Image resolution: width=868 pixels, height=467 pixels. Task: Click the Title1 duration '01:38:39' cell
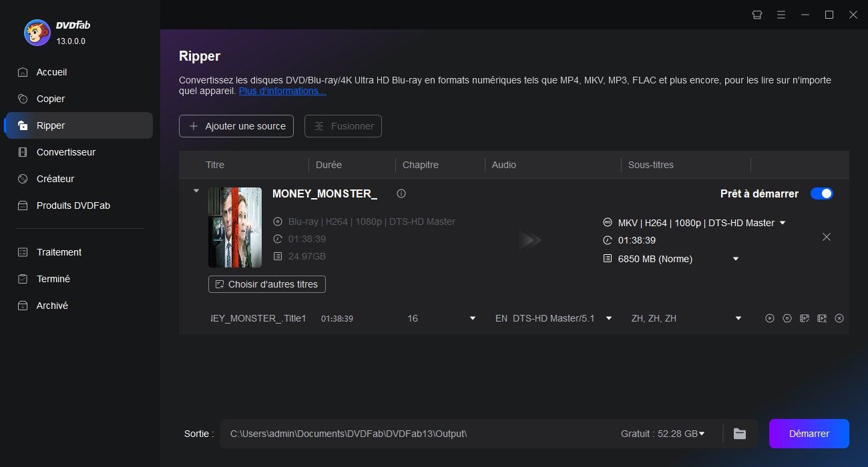pyautogui.click(x=337, y=318)
